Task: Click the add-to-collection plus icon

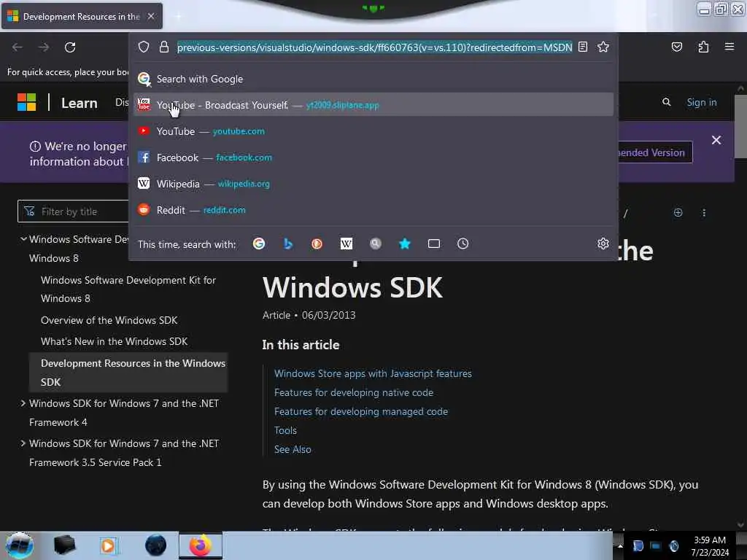Action: (678, 212)
